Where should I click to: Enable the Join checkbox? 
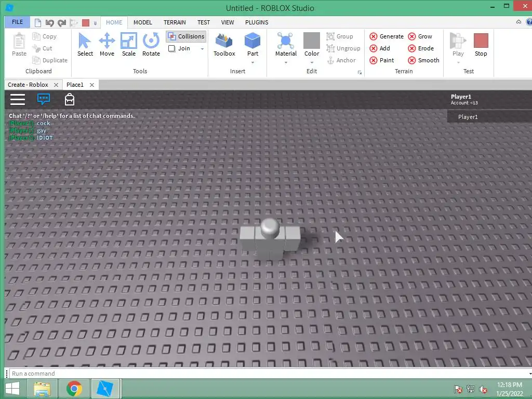171,48
